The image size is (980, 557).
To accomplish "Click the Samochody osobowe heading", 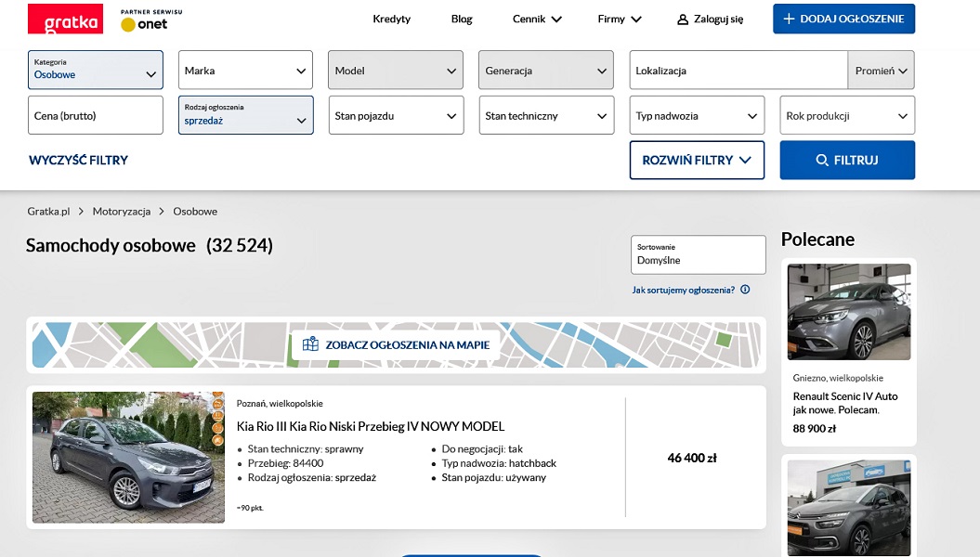I will pyautogui.click(x=111, y=245).
